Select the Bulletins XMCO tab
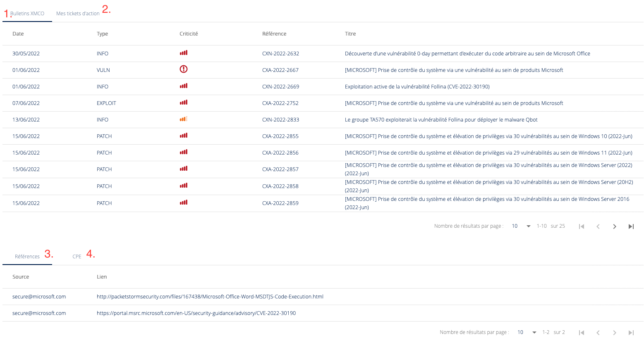The image size is (644, 341). (27, 14)
